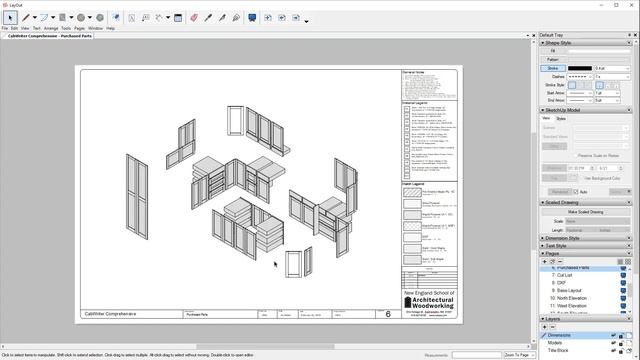
Task: Collapse the Shape Style panel
Action: (x=585, y=43)
